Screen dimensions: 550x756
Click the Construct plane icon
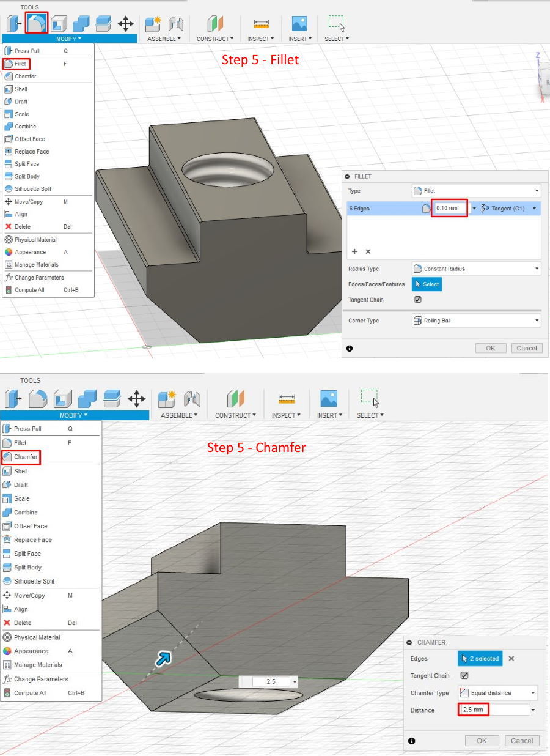point(215,23)
